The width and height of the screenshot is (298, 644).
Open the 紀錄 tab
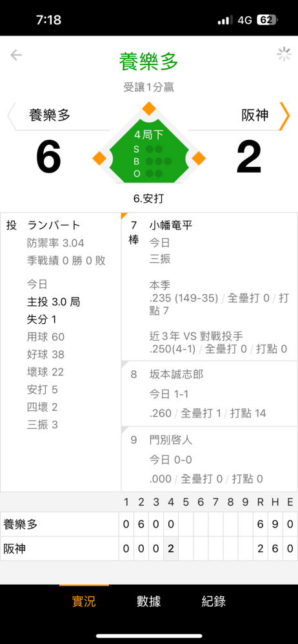pos(214,601)
